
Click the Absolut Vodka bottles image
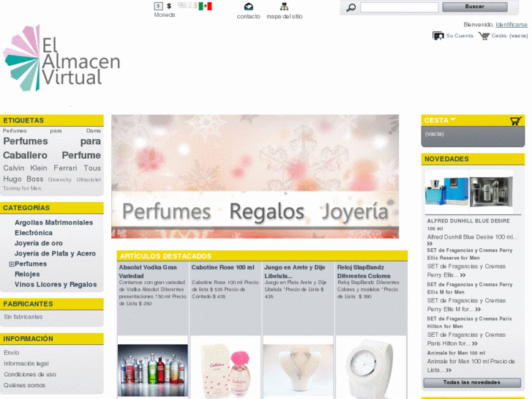153,370
